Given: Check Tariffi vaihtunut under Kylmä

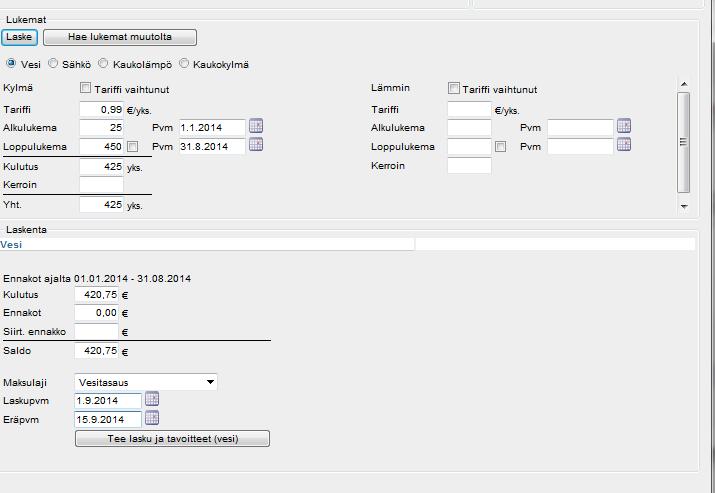Looking at the screenshot, I should tap(85, 88).
